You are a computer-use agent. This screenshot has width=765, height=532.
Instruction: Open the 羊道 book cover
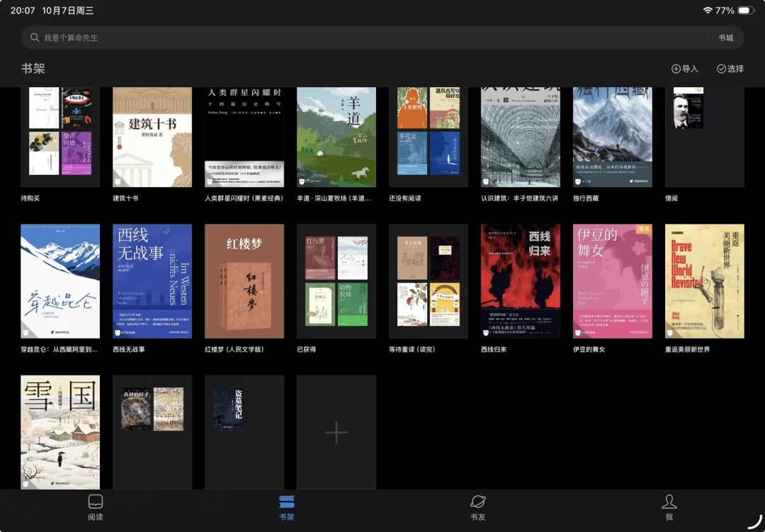pos(336,137)
